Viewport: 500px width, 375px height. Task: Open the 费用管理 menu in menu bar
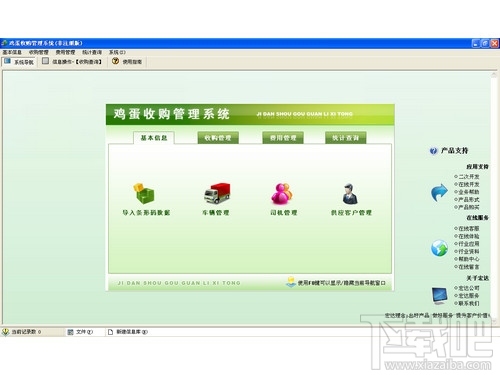pos(65,52)
